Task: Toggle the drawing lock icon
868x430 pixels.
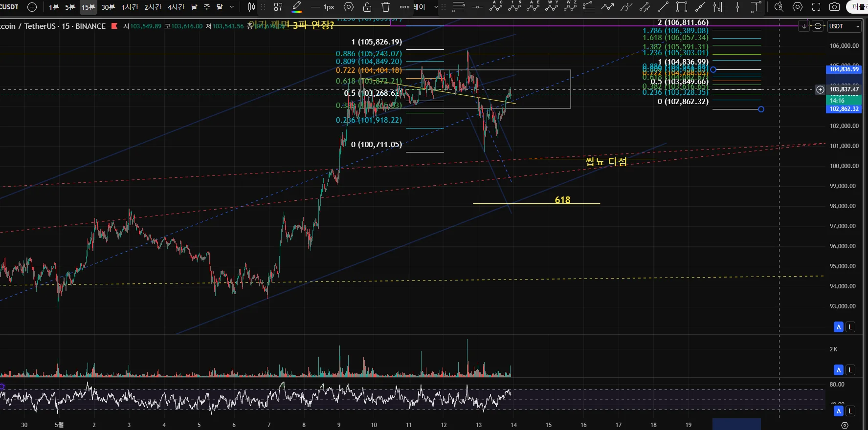Action: (x=367, y=7)
